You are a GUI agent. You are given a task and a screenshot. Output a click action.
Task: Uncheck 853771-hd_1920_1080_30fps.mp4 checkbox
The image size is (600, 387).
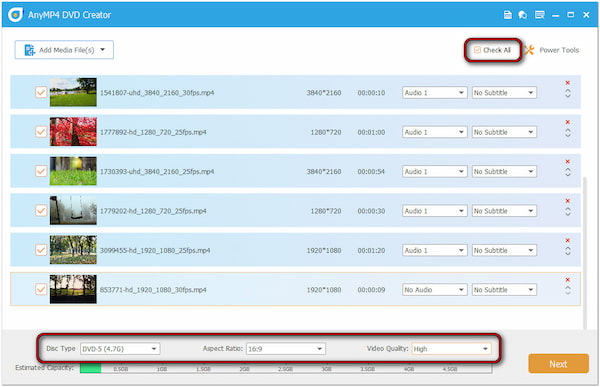pyautogui.click(x=41, y=289)
